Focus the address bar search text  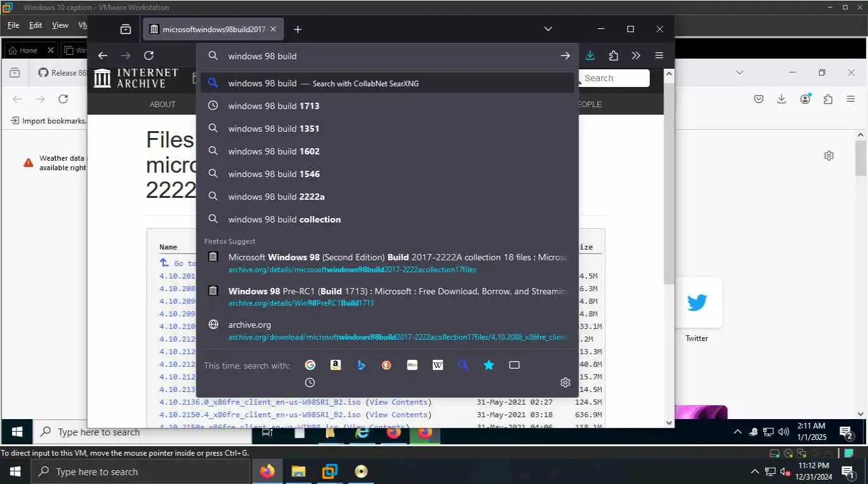[x=262, y=56]
